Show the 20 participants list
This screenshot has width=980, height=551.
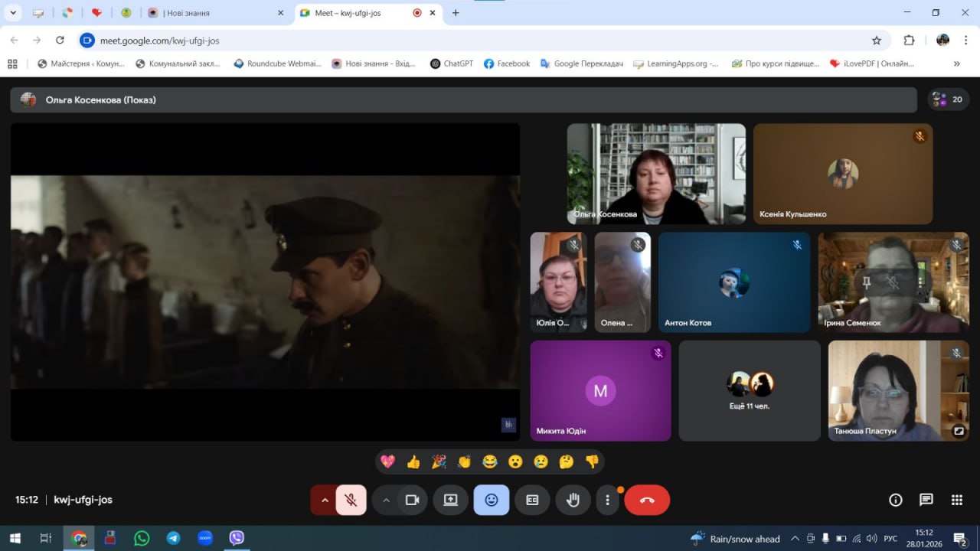click(x=948, y=99)
